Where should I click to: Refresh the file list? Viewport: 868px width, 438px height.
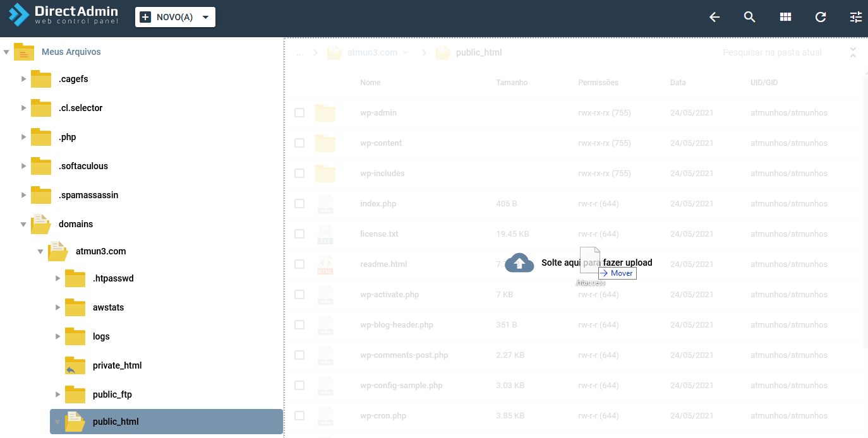[821, 17]
